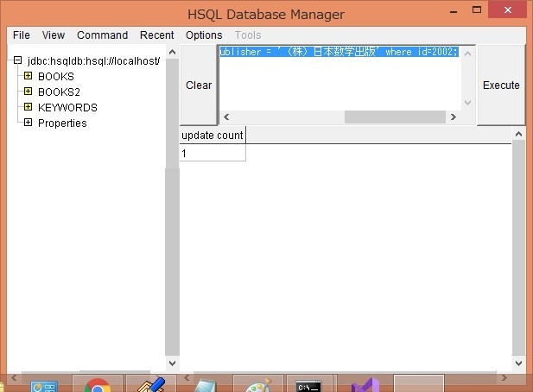Expand the KEYWORDS table node
This screenshot has height=392, width=533.
click(28, 107)
